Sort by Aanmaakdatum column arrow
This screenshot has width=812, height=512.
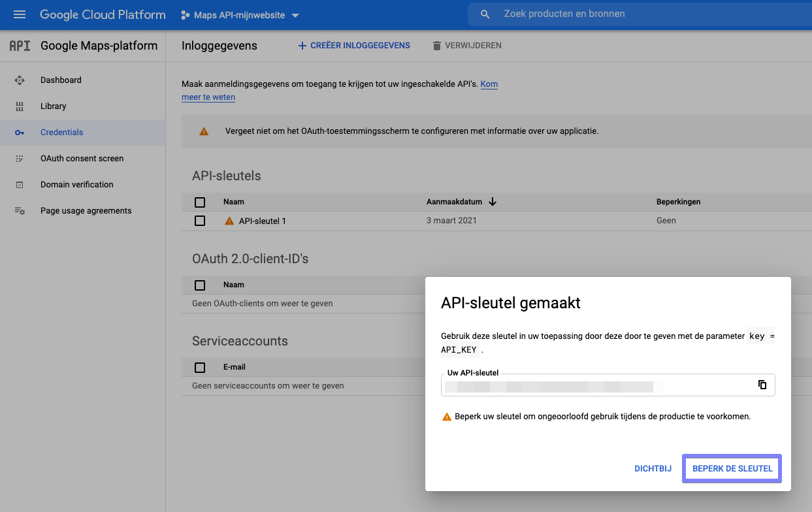[493, 202]
